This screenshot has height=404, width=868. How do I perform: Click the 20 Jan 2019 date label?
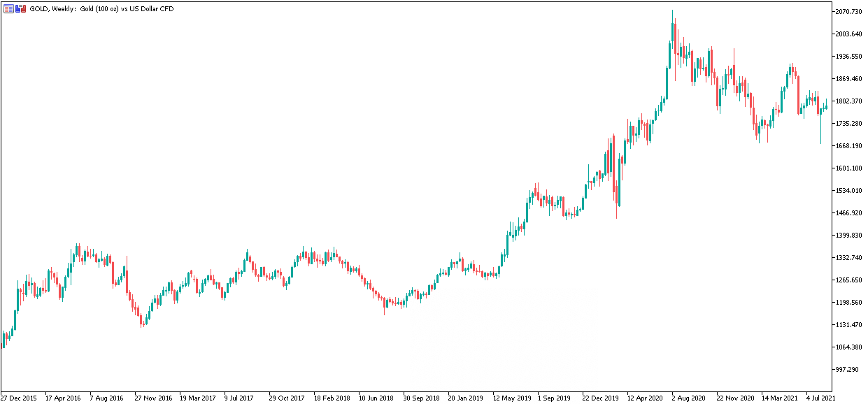tap(466, 398)
